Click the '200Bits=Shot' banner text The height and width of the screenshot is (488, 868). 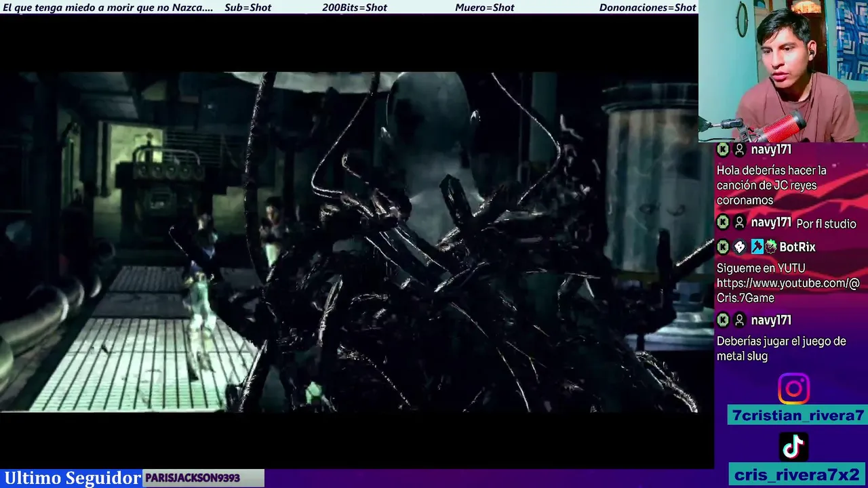[x=355, y=7]
